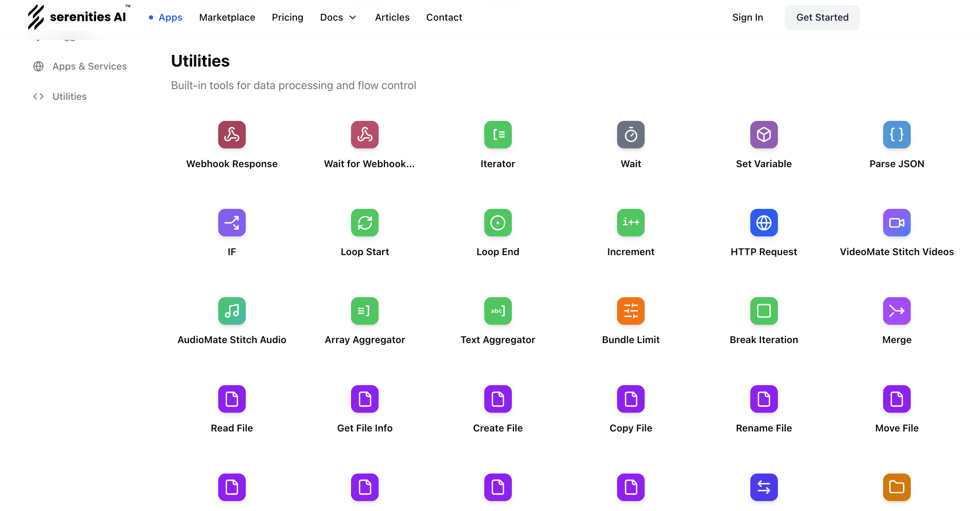Select the Merge utility icon
Screen dimensions: 980x511
click(x=897, y=311)
